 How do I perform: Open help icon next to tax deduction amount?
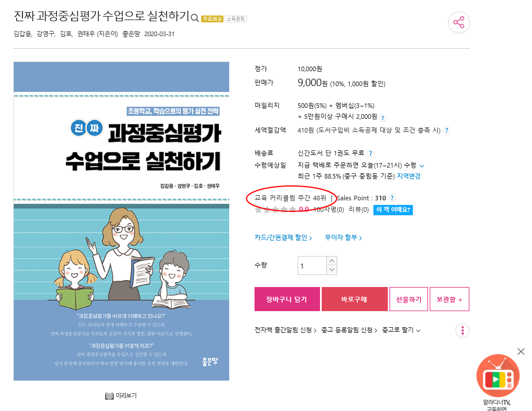click(447, 130)
